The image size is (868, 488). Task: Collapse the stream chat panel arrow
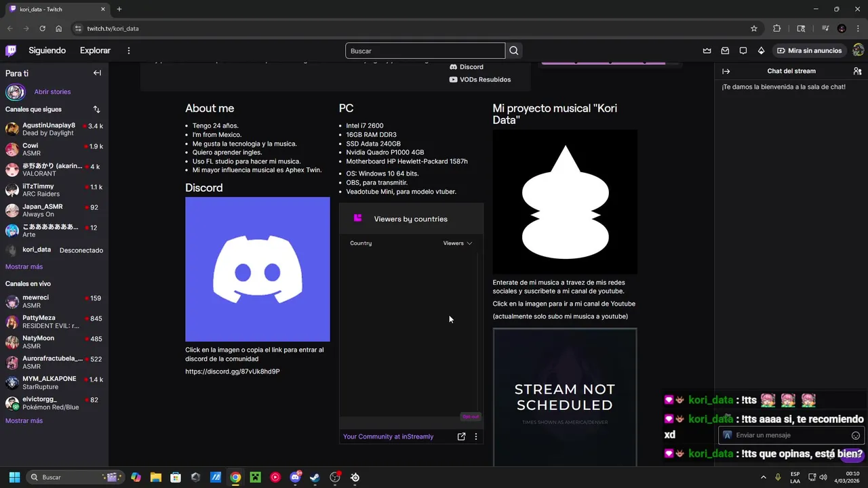(726, 71)
